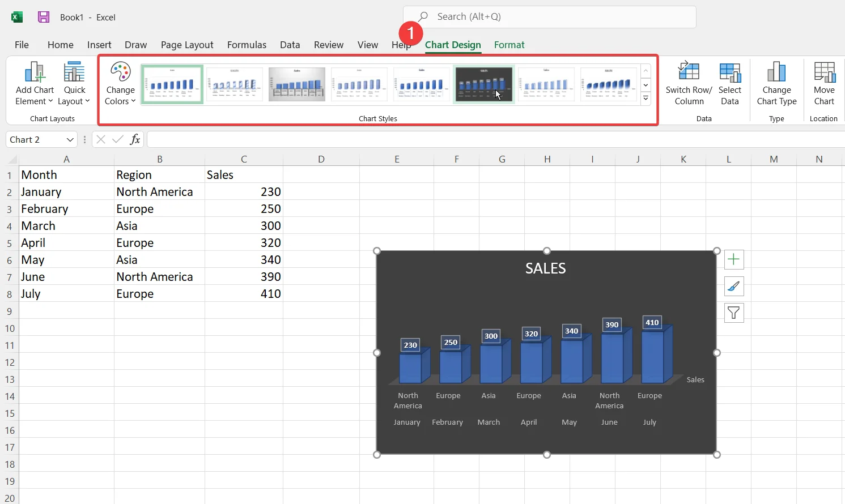Click the SALES chart title

[x=545, y=268]
